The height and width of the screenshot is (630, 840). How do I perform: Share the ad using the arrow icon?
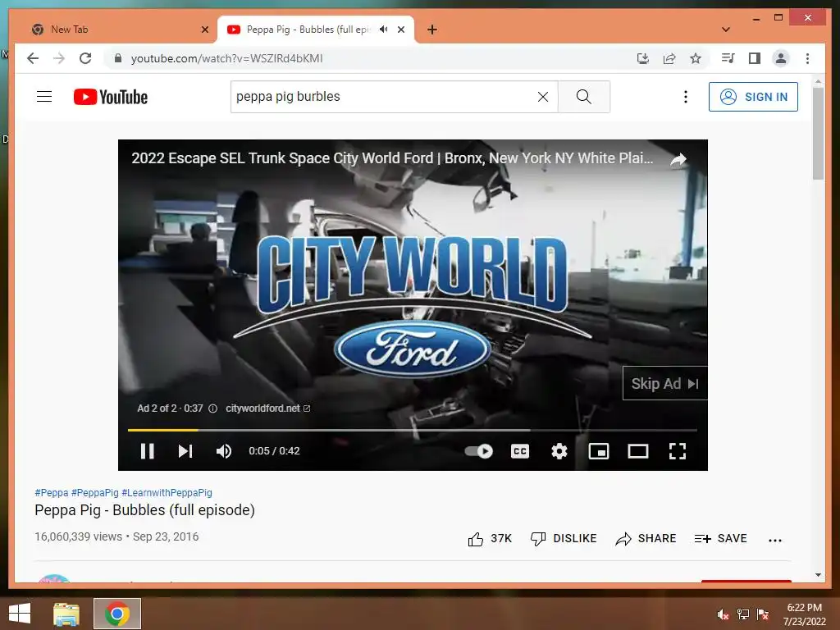pos(678,158)
